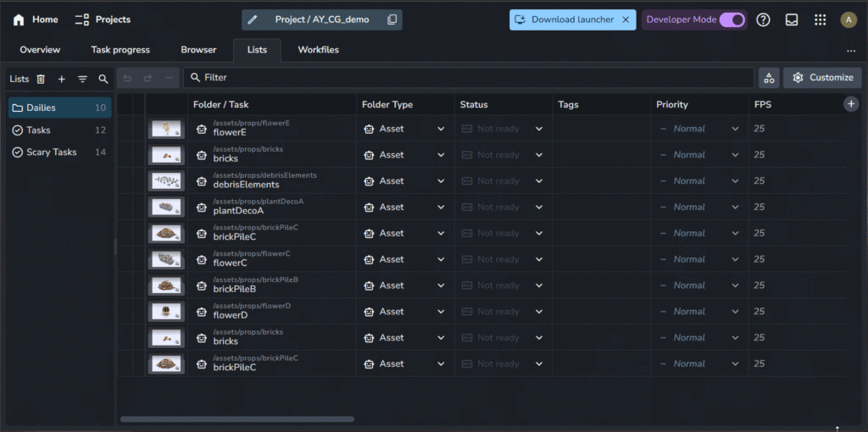This screenshot has height=432, width=868.
Task: Open the more tabs ellipsis menu
Action: point(851,50)
